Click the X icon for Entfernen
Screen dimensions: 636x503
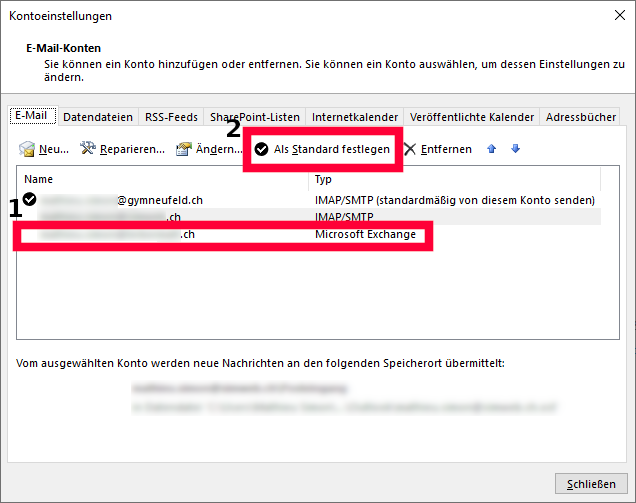tap(410, 149)
